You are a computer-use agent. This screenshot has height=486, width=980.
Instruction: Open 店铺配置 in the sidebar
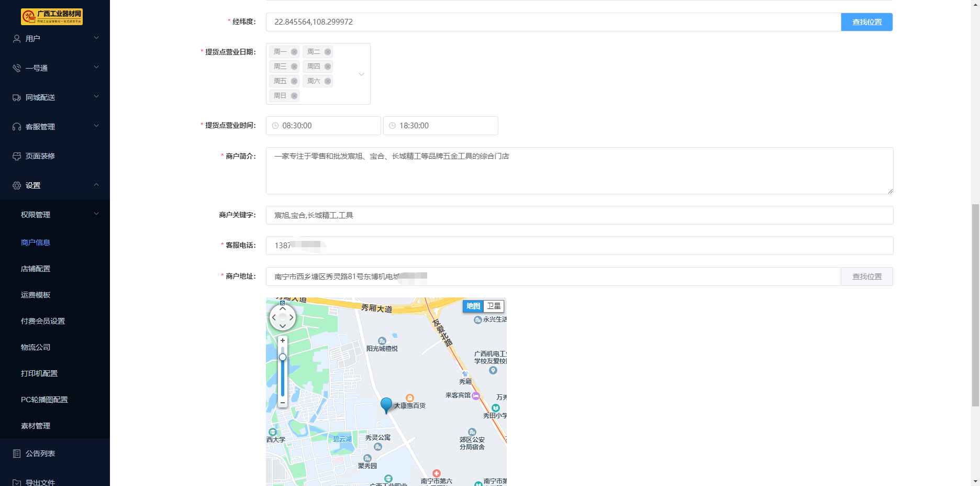[36, 269]
